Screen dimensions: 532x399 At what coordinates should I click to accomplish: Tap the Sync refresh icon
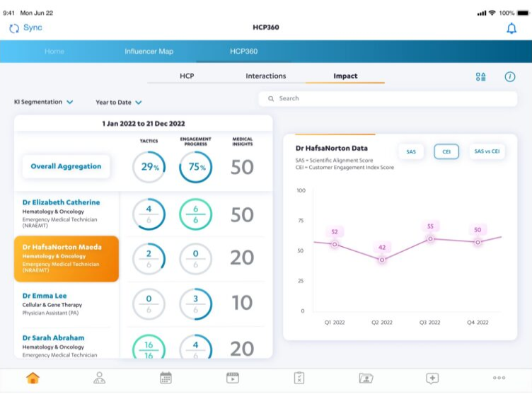[14, 28]
